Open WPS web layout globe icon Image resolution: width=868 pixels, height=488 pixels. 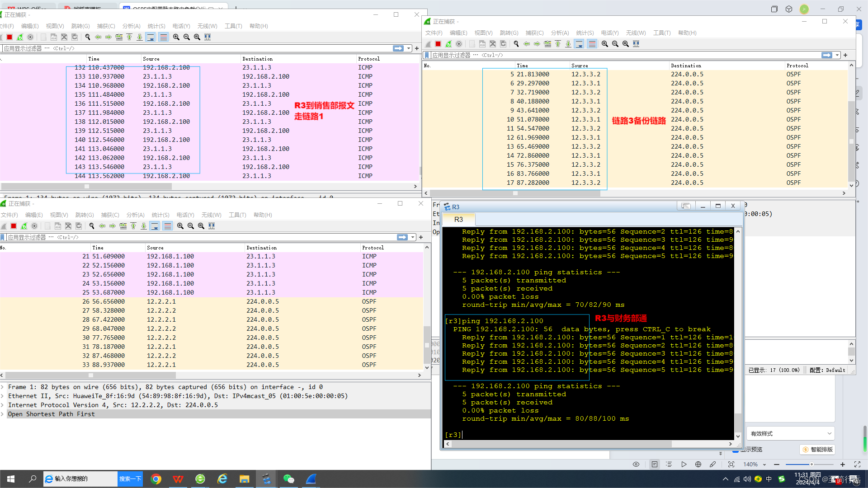(698, 465)
